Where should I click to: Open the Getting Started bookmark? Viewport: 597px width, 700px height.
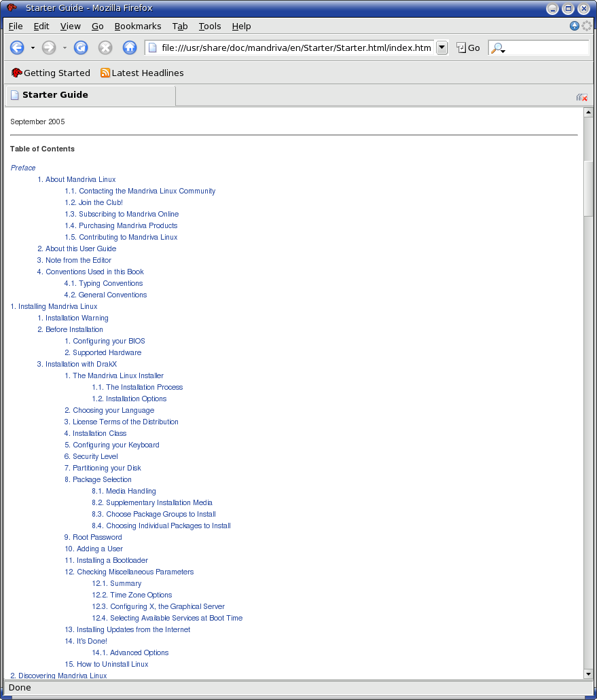coord(50,73)
